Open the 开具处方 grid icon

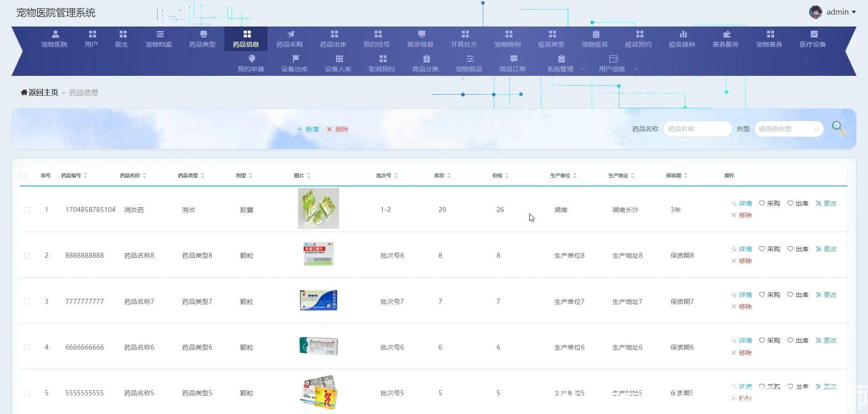pos(465,34)
